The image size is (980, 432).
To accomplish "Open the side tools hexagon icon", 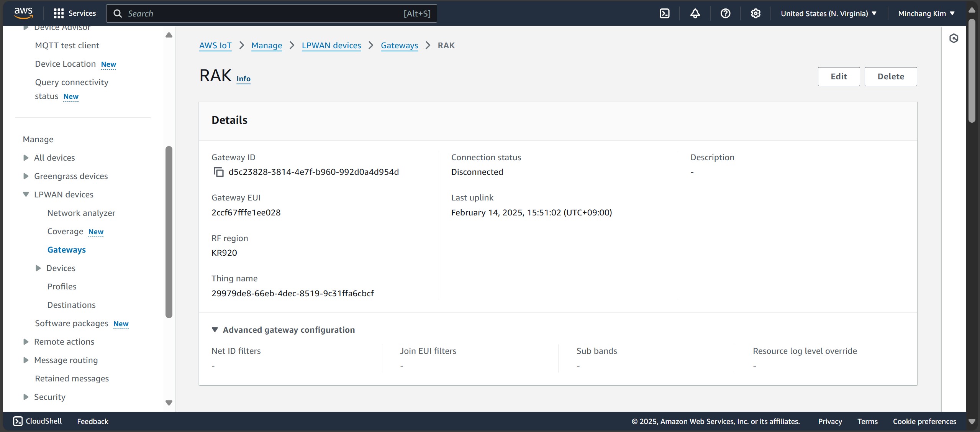I will click(954, 38).
